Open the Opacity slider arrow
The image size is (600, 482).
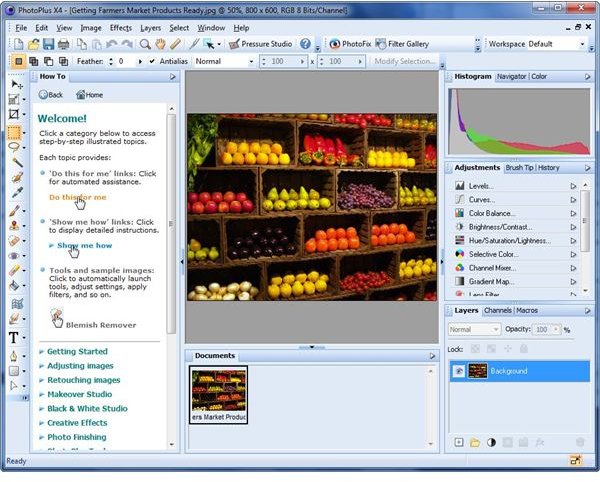click(556, 329)
